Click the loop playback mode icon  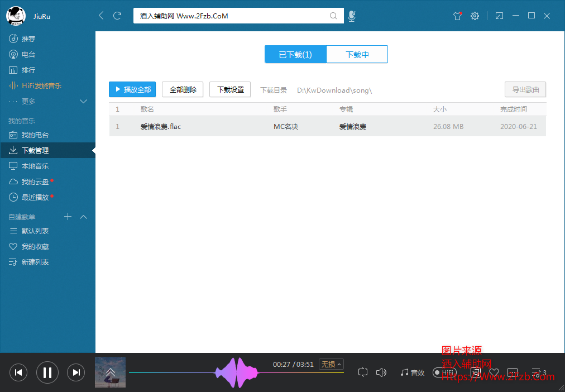tap(363, 372)
